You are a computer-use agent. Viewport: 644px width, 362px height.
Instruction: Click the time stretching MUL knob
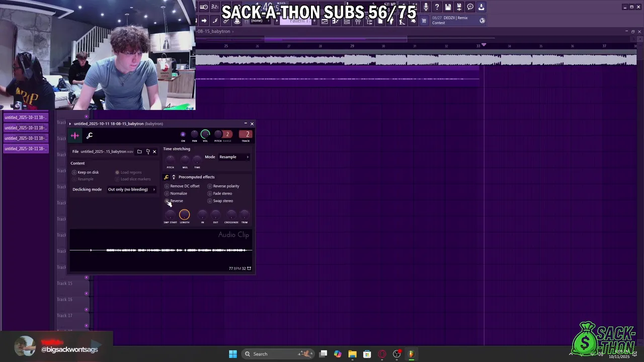pyautogui.click(x=185, y=160)
